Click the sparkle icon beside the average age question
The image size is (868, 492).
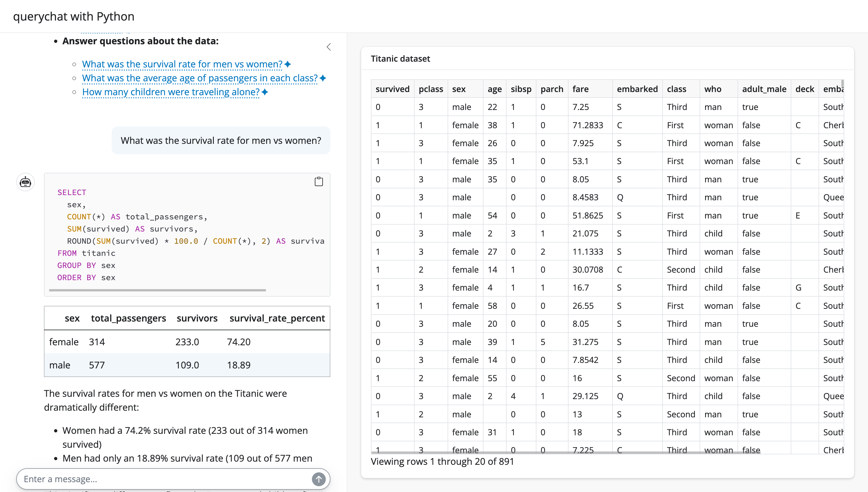[323, 78]
